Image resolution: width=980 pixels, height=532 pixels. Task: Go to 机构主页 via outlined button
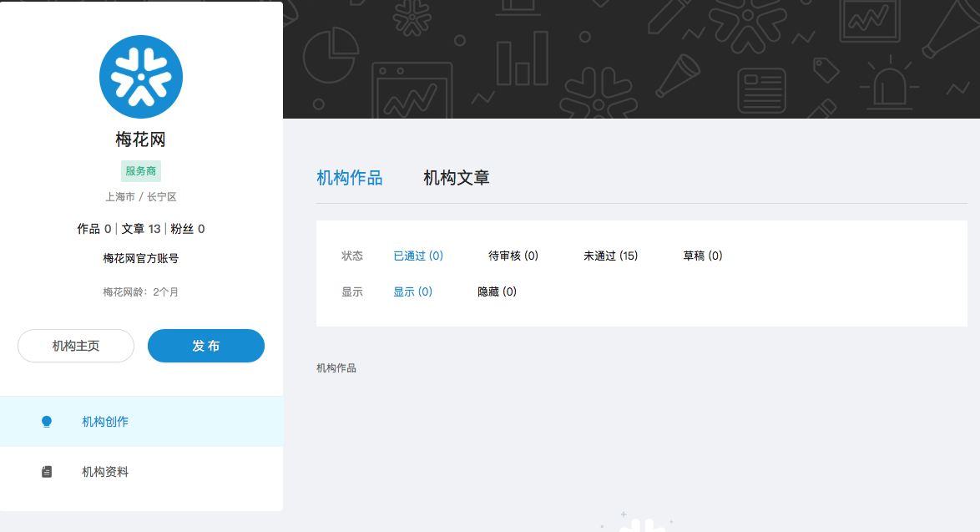tap(76, 346)
